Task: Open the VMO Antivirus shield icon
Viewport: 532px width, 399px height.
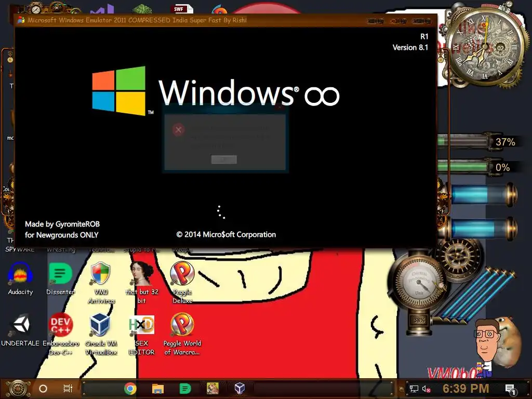Action: (100, 273)
